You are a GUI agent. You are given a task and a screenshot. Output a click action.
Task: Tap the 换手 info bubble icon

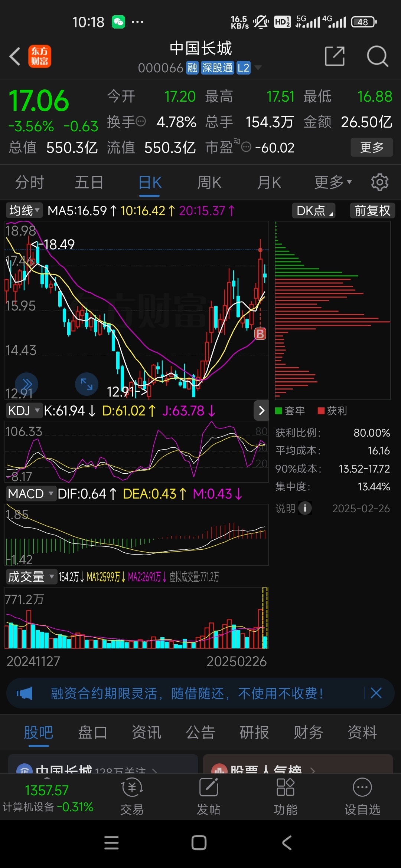pyautogui.click(x=141, y=121)
